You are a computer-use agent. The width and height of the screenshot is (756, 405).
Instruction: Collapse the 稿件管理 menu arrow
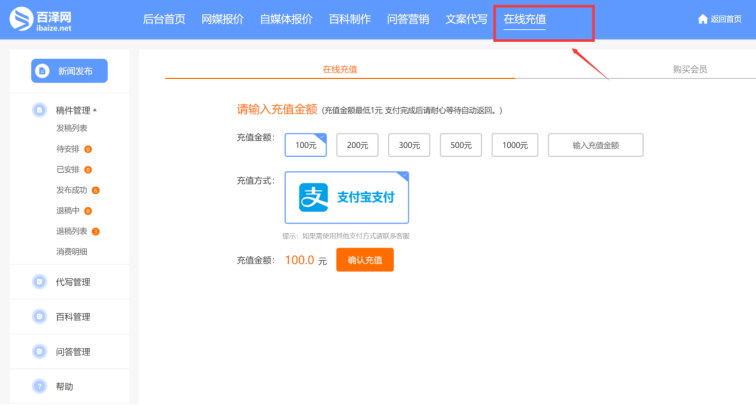click(95, 110)
